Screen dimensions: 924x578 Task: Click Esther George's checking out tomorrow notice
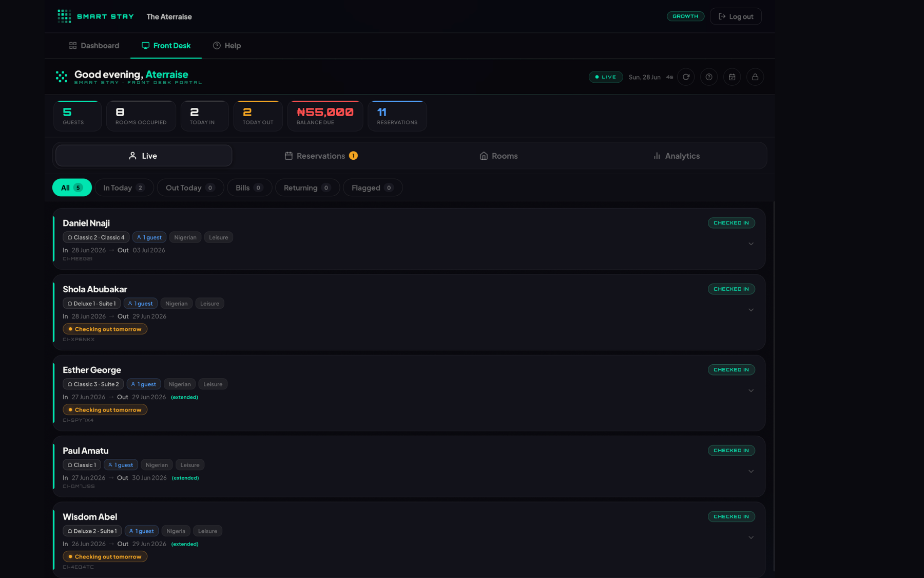click(105, 410)
